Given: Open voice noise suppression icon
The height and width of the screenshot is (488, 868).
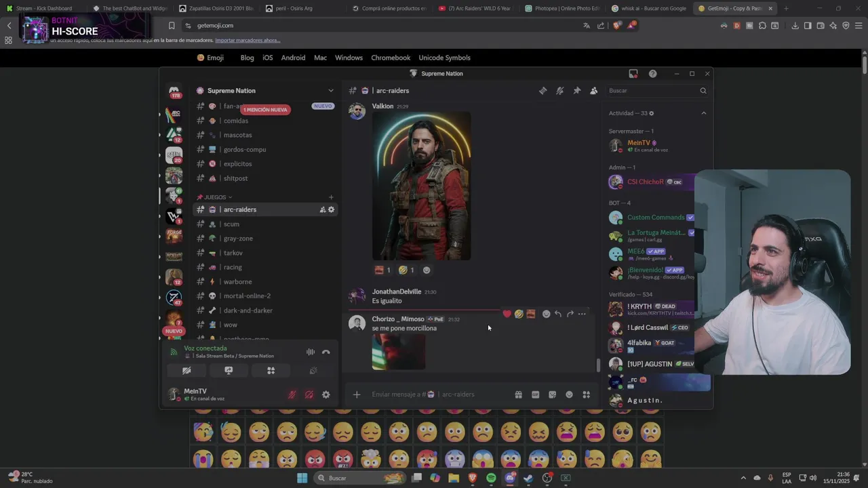Looking at the screenshot, I should 310,352.
